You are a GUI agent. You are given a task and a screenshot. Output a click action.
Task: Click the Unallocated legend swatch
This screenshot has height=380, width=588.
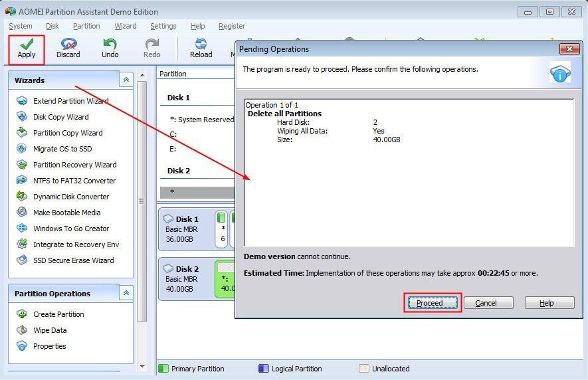(363, 368)
